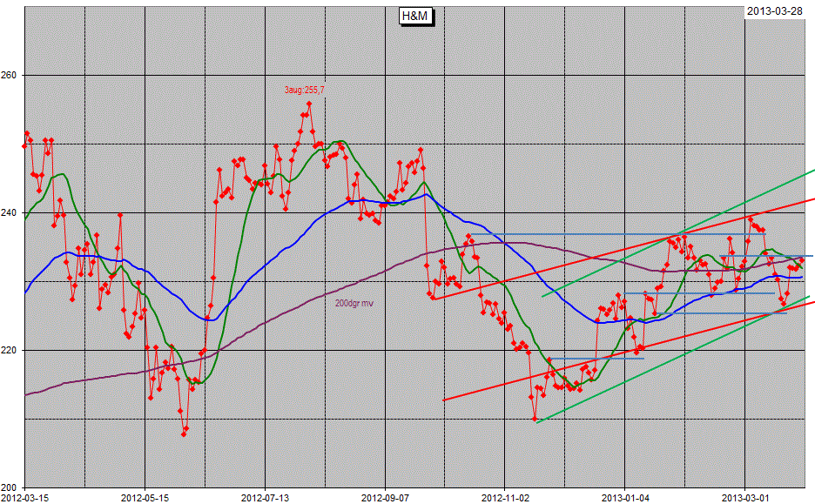Screen dimensions: 815x504
Task: Click the 2012-09-07 x-axis date
Action: click(x=385, y=498)
